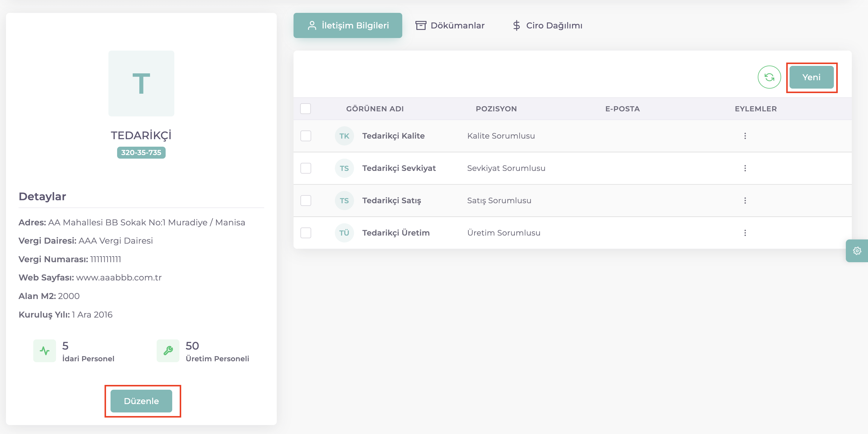Check the Tedarikçi Satış row checkbox
Viewport: 868px width, 434px height.
(x=305, y=201)
